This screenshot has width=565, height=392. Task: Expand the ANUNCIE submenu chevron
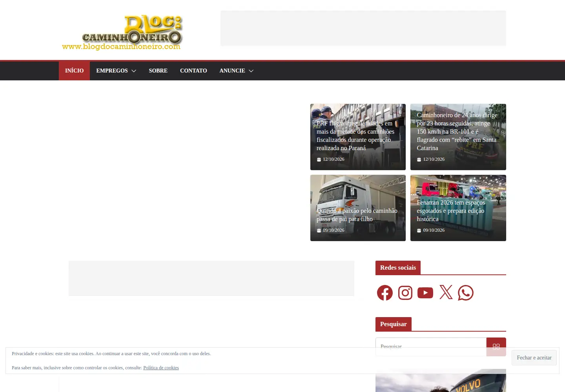tap(251, 71)
